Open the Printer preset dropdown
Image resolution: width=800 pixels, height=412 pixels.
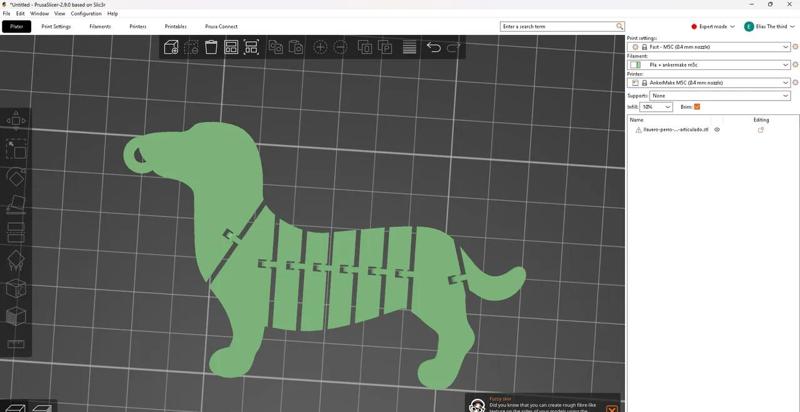[x=709, y=83]
